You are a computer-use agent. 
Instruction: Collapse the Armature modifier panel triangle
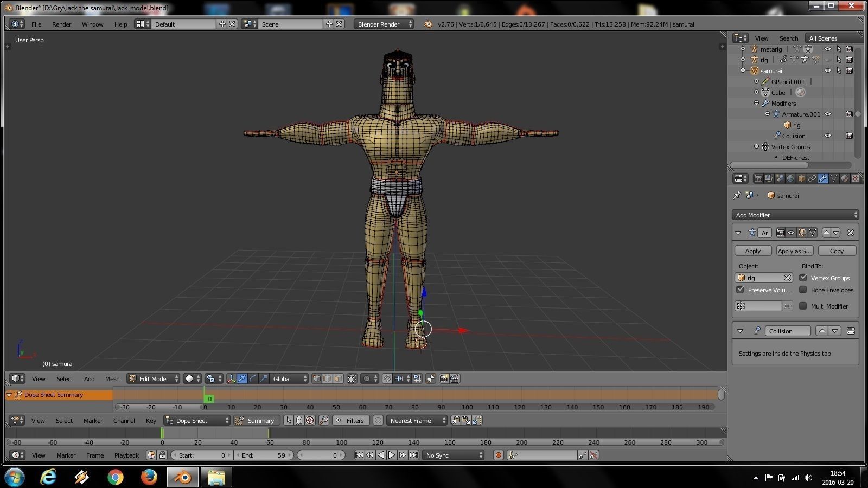tap(738, 233)
